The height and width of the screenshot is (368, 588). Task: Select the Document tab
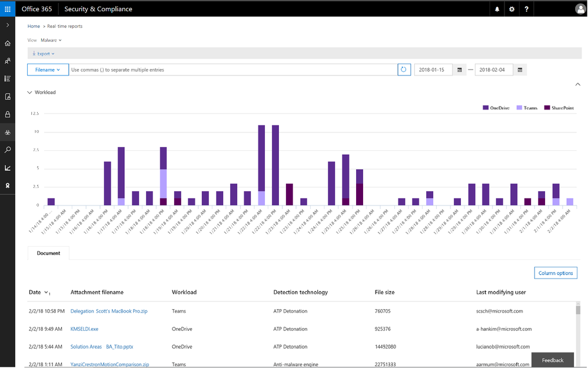(x=48, y=253)
